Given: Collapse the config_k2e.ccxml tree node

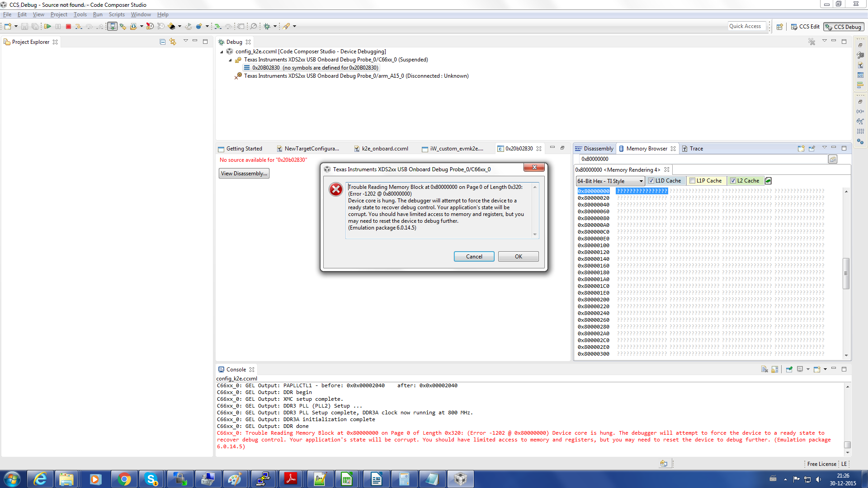Looking at the screenshot, I should 222,52.
